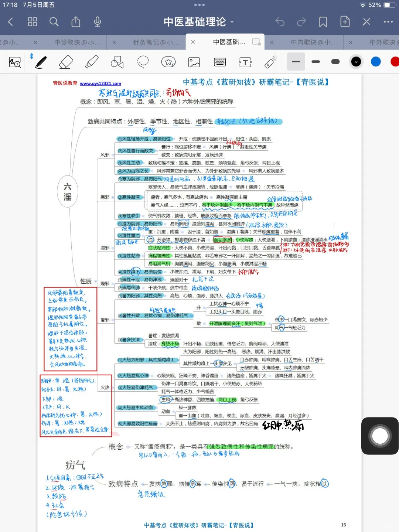This screenshot has height=532, width=399.
Task: Open the Elements sticker tool
Action: pos(168,62)
